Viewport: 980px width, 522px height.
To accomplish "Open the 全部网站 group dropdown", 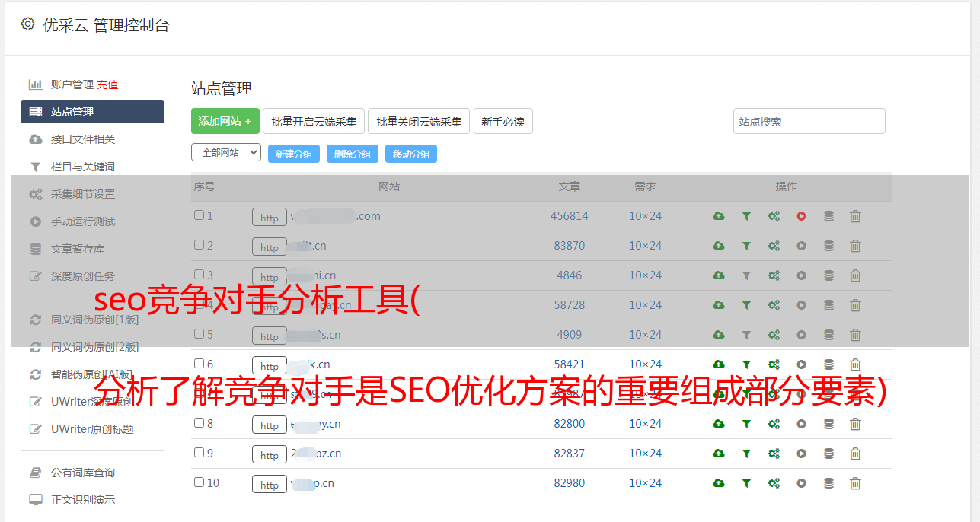I will (x=226, y=153).
